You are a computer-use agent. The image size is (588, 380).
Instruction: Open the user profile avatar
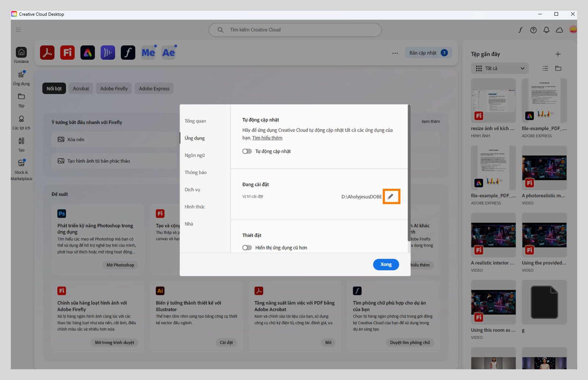pos(573,29)
